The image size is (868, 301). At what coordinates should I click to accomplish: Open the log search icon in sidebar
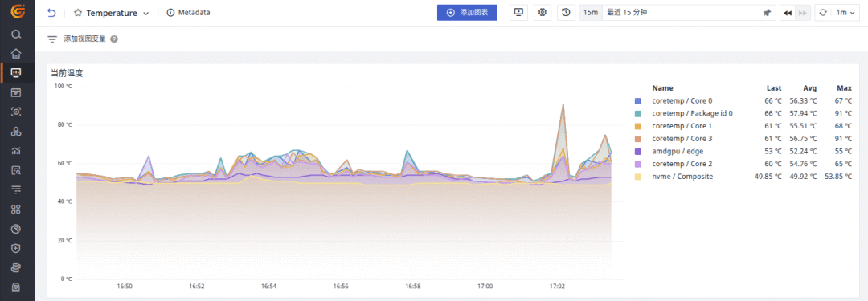tap(16, 170)
